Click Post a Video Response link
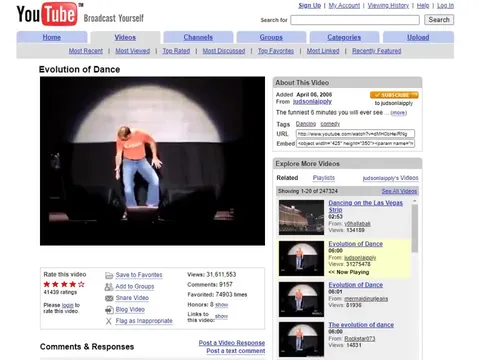The width and height of the screenshot is (480, 360). pyautogui.click(x=232, y=343)
